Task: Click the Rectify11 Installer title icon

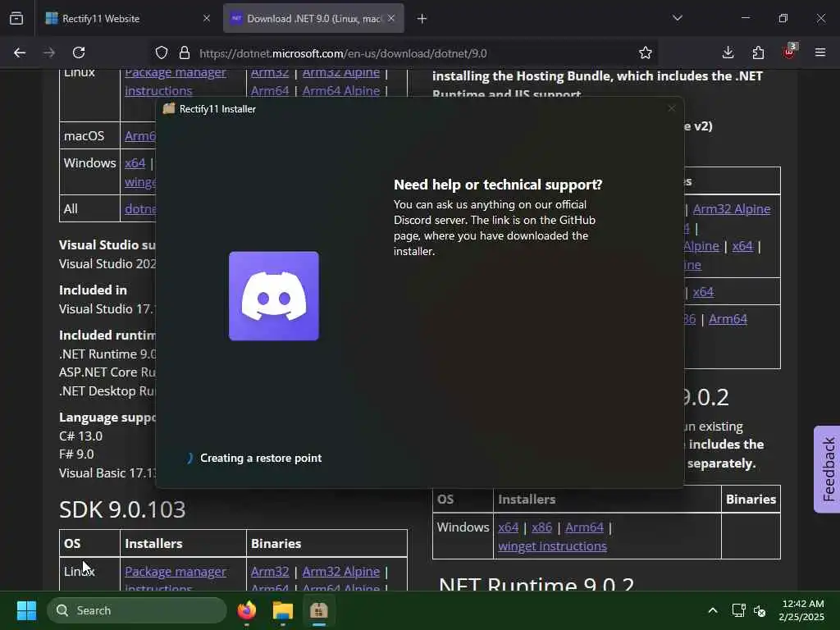Action: [169, 109]
